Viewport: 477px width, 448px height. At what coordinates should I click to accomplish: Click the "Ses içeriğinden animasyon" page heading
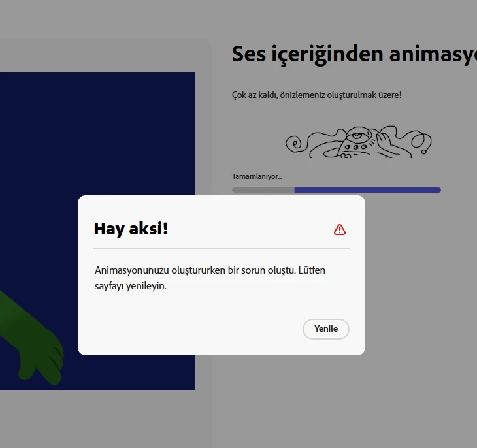click(354, 54)
